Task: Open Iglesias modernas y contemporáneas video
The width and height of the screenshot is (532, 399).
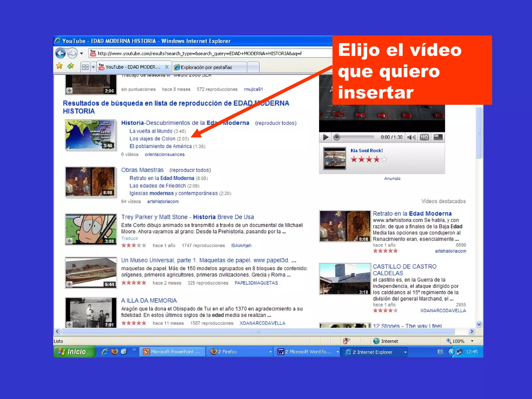Action: pos(174,193)
